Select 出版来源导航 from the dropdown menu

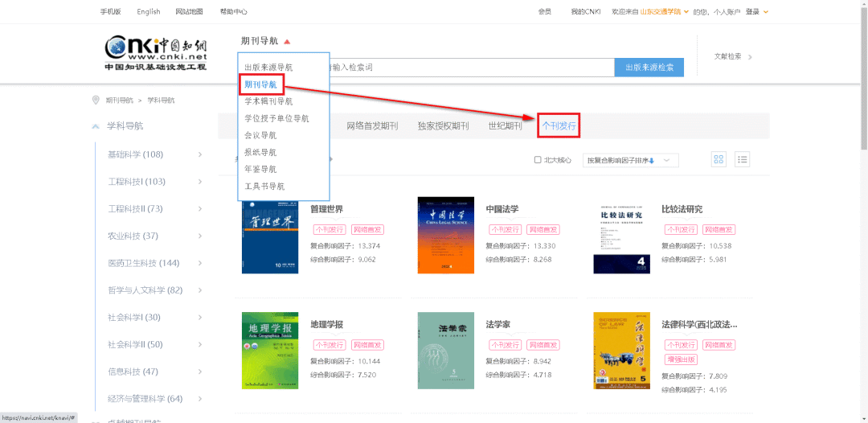[268, 67]
